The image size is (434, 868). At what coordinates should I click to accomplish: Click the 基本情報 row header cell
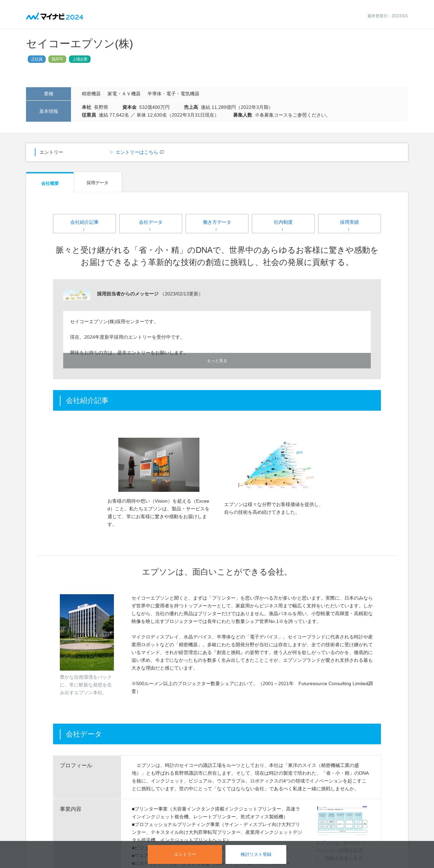coord(48,111)
